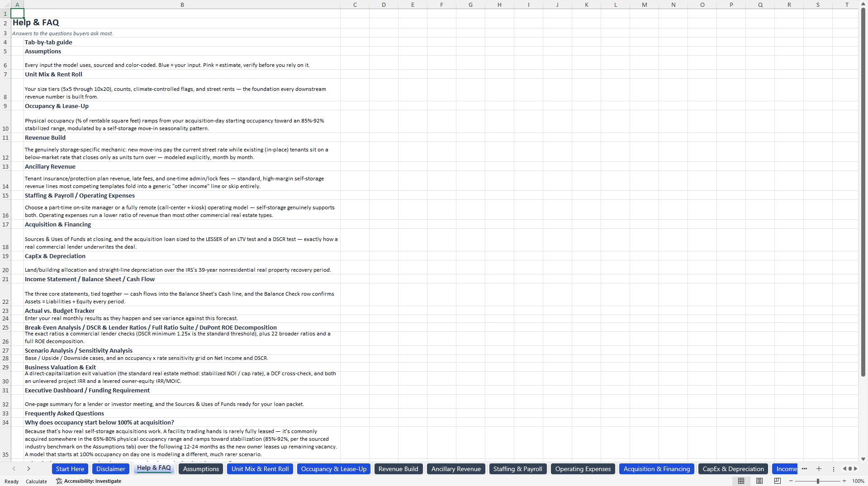Screen dimensions: 868x486
Task: Click the 'Acquisition & Financing' heading in row 17
Action: coord(58,224)
